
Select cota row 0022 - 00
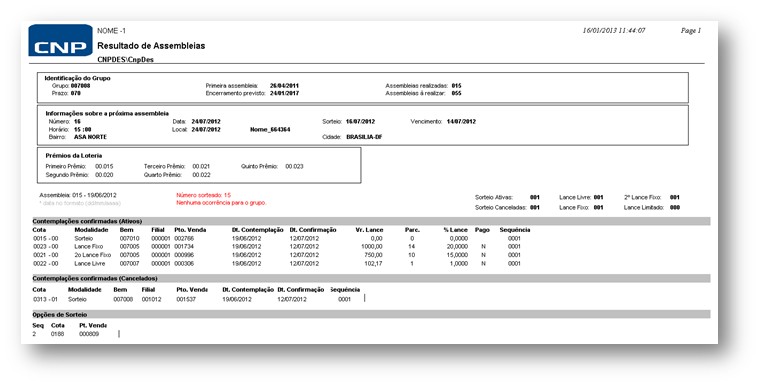coord(277,264)
